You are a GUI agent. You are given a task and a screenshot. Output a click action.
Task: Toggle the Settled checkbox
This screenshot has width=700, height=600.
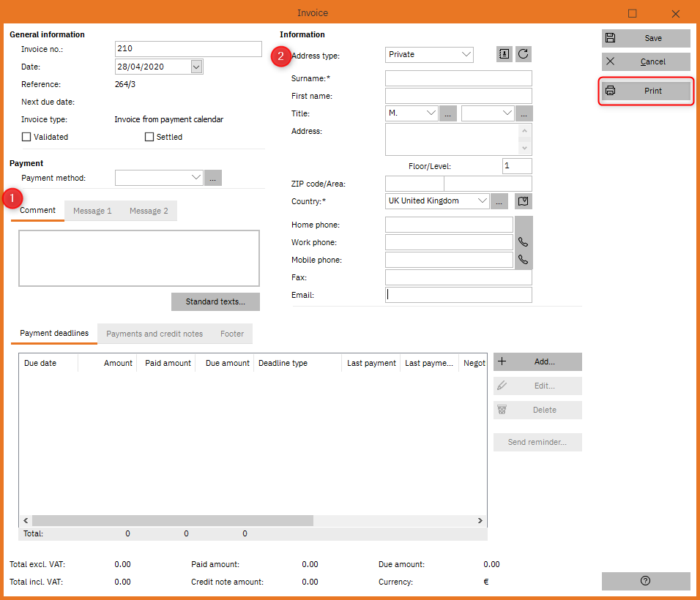149,137
